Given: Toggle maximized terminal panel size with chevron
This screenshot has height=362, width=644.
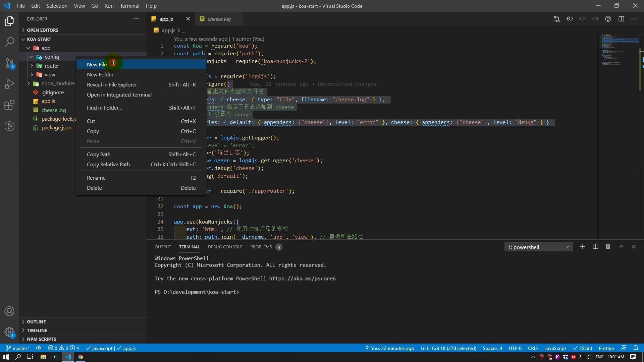Looking at the screenshot, I should pyautogui.click(x=621, y=247).
